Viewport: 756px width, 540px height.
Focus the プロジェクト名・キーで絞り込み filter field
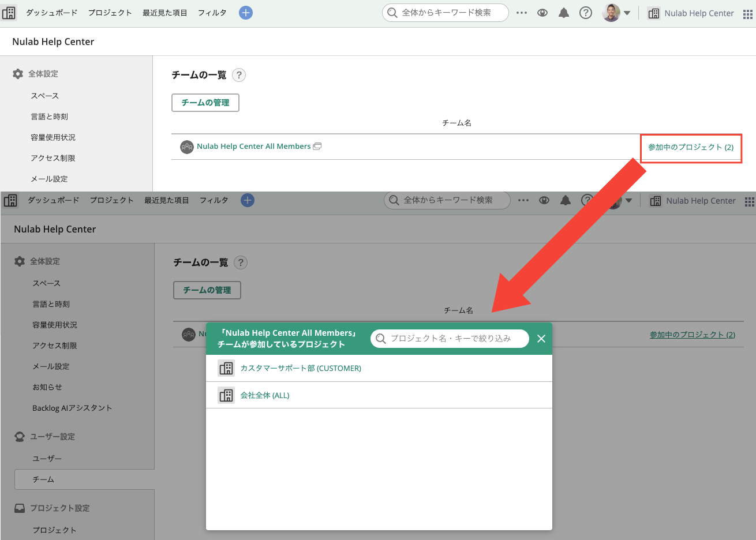tap(450, 339)
